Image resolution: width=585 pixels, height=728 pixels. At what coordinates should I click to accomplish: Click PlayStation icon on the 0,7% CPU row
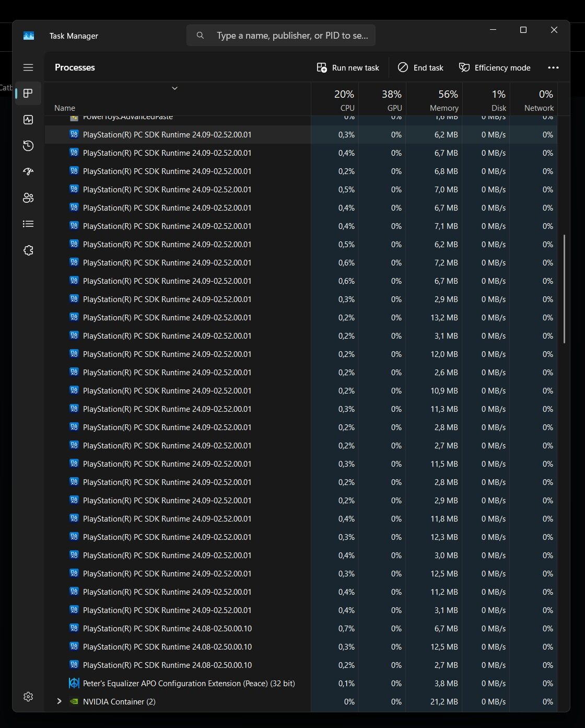click(x=74, y=628)
